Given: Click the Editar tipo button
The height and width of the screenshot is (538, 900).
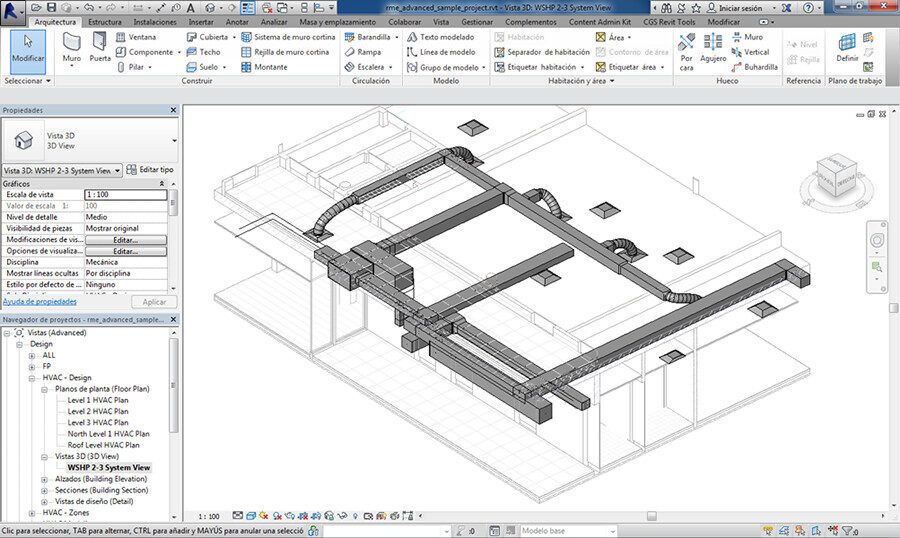Looking at the screenshot, I should pos(149,170).
